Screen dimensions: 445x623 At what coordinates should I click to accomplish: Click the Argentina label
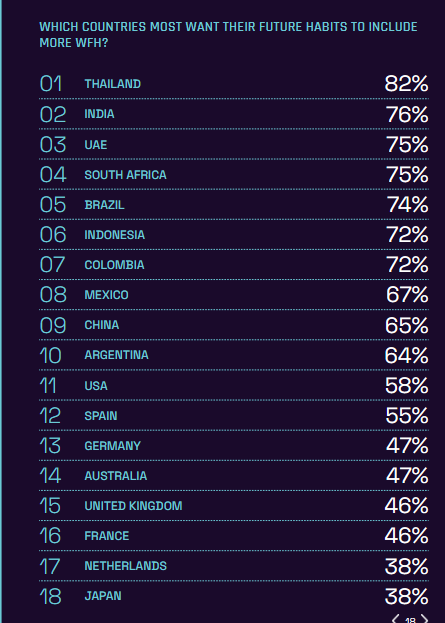(116, 355)
